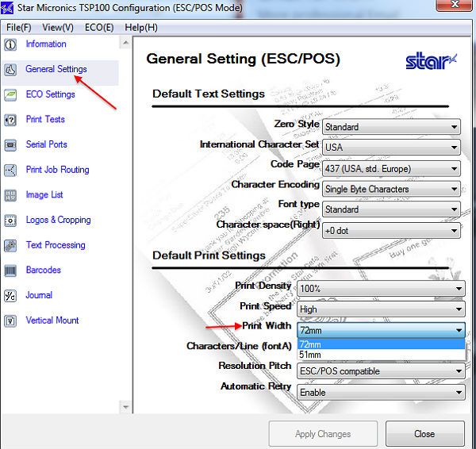476x449 pixels.
Task: Expand the Zero Style dropdown
Action: pos(391,127)
